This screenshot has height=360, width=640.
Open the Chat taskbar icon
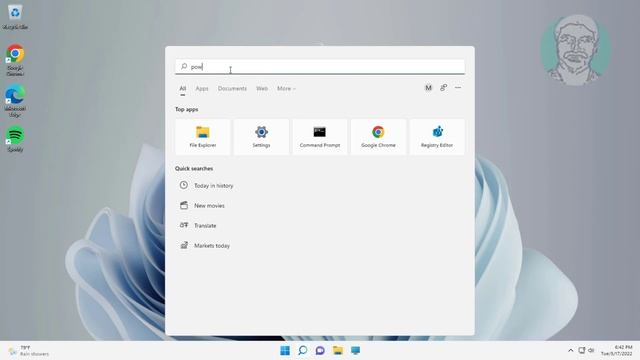point(320,350)
